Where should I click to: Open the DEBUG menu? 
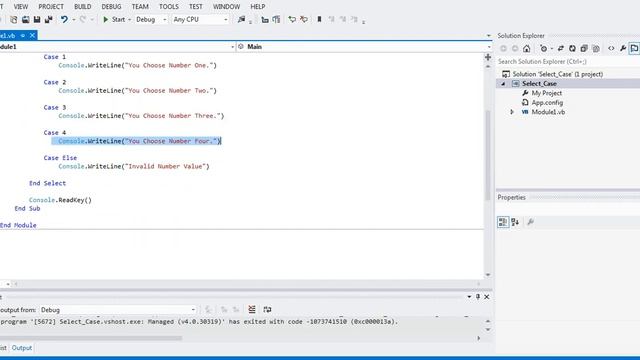pyautogui.click(x=111, y=7)
